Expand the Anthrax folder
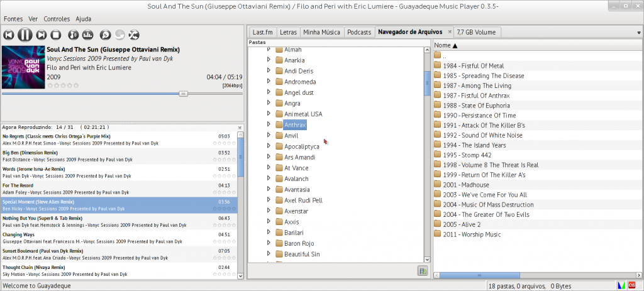The image size is (644, 291). coord(269,124)
